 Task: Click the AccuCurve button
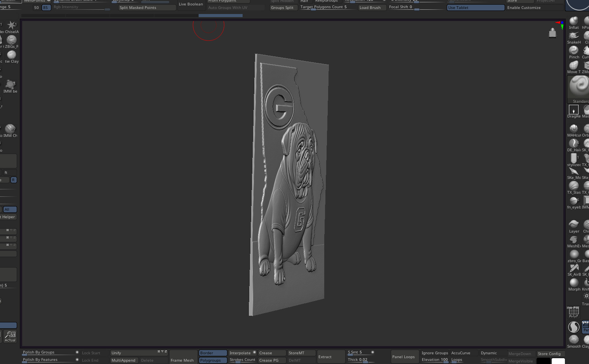pyautogui.click(x=464, y=353)
